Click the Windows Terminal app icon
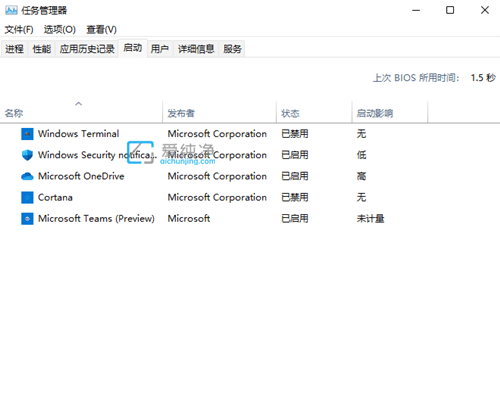 click(x=27, y=134)
